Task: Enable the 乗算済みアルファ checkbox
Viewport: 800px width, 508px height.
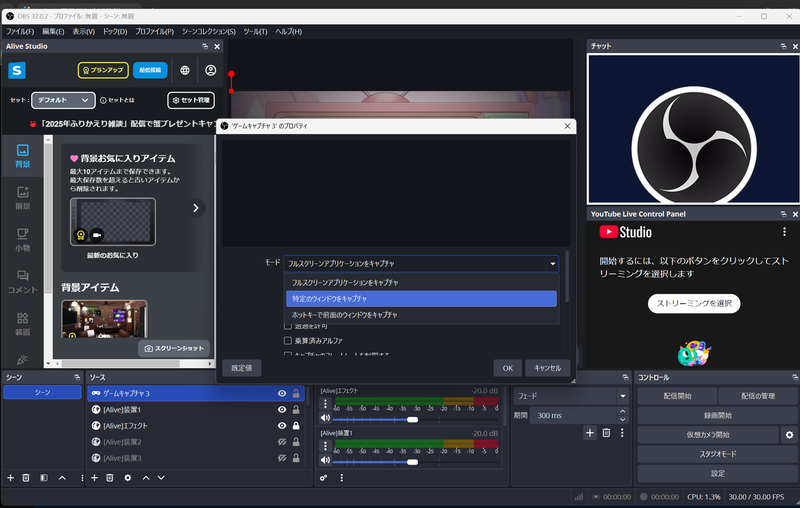Action: tap(289, 341)
